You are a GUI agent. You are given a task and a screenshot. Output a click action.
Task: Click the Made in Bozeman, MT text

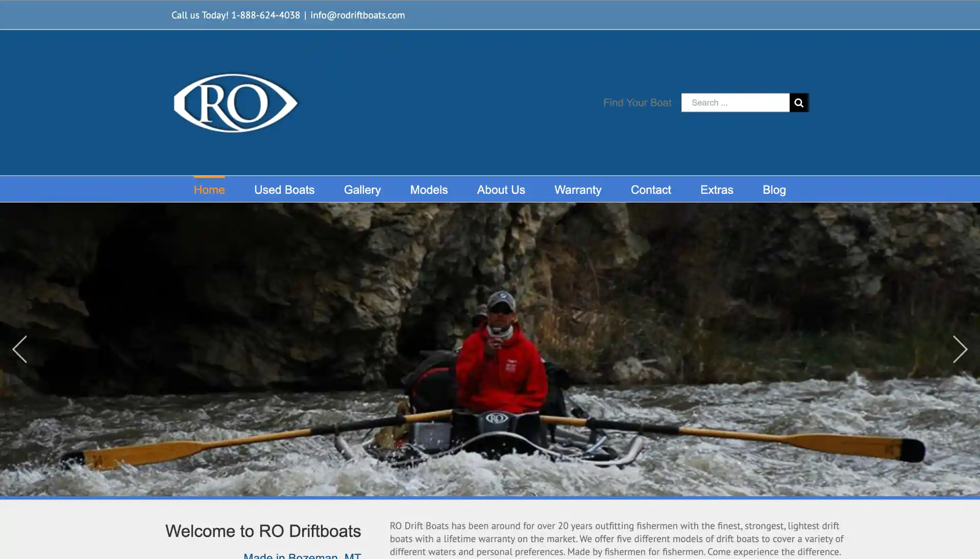coord(302,555)
